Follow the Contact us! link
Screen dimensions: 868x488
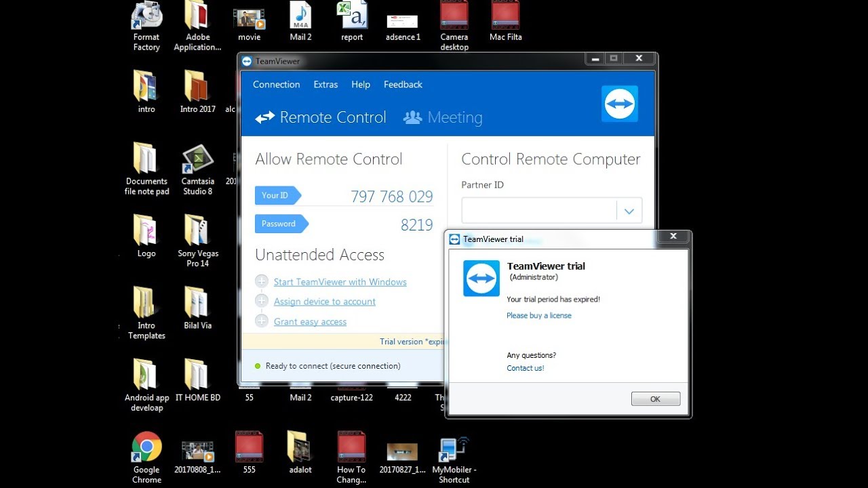coord(526,368)
